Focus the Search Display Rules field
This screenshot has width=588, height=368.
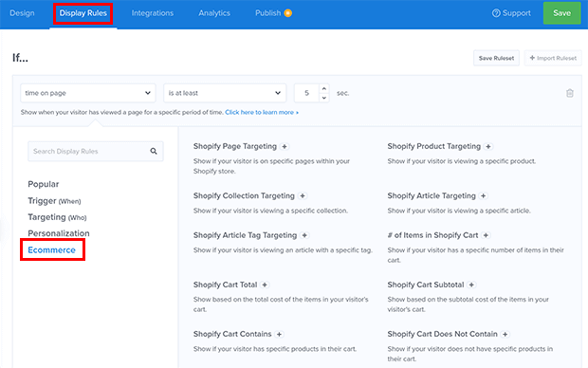click(96, 151)
